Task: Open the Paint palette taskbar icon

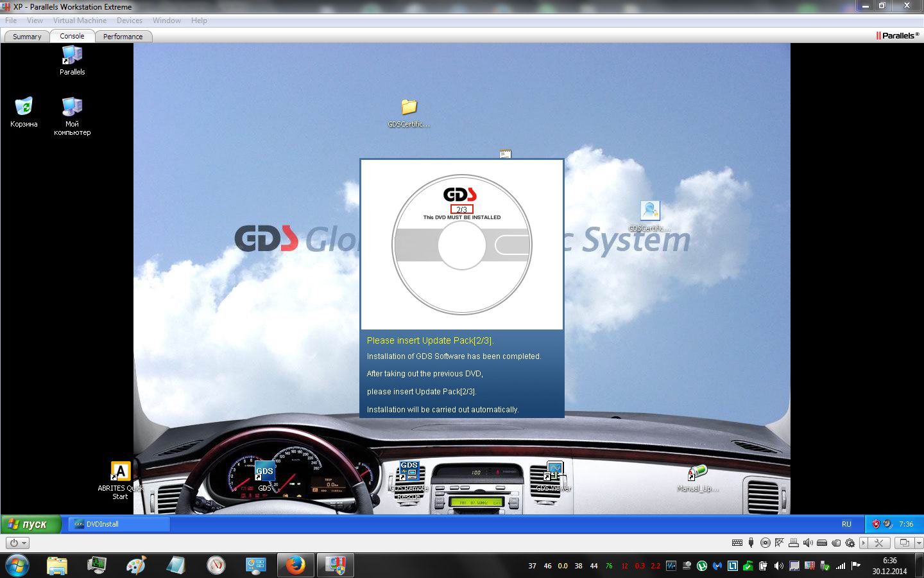Action: 136,565
